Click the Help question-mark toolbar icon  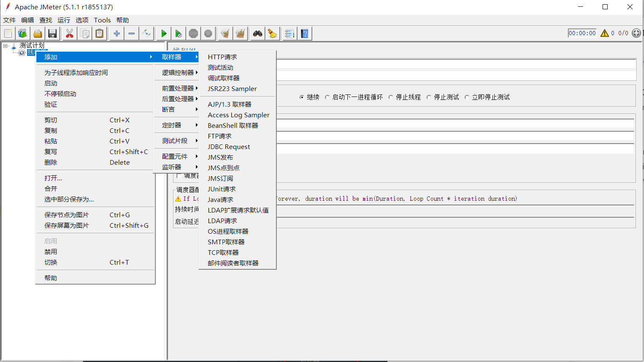(305, 33)
